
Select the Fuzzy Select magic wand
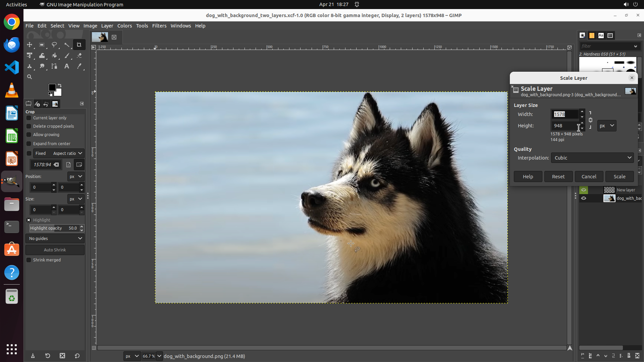(67, 45)
